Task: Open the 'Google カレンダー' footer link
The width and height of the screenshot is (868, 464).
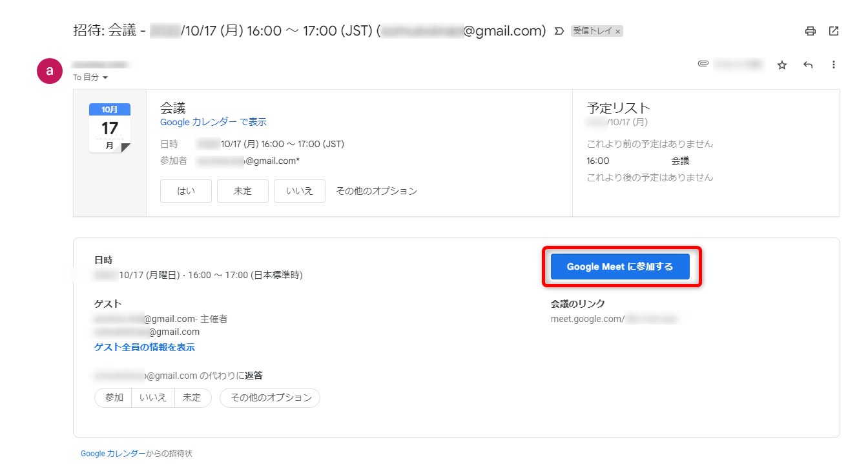Action: [113, 454]
